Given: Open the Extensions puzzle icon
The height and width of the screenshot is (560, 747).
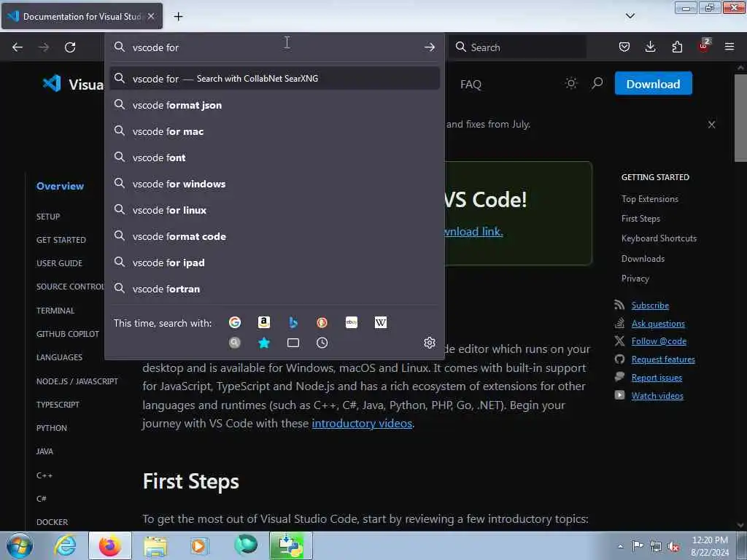Looking at the screenshot, I should coord(677,47).
